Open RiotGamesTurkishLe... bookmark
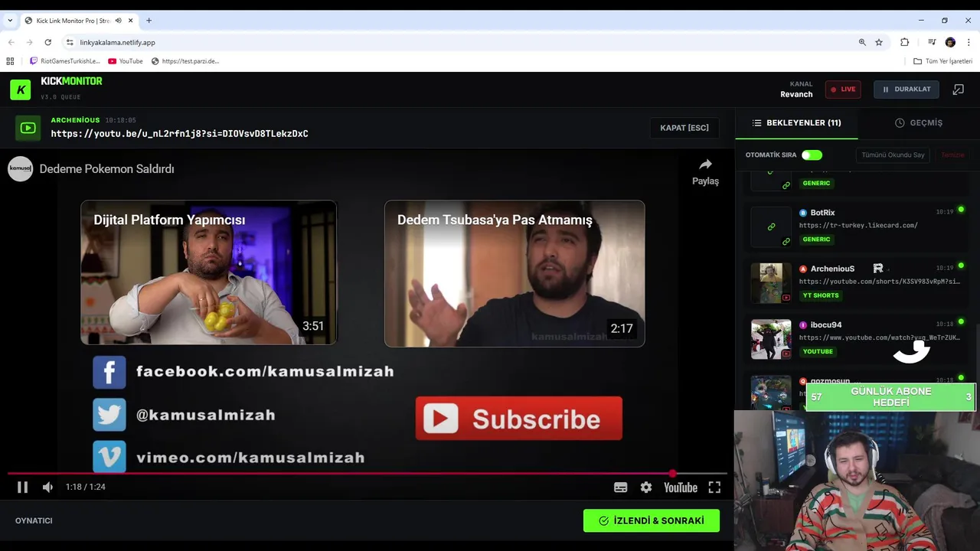Image resolution: width=980 pixels, height=551 pixels. click(65, 61)
